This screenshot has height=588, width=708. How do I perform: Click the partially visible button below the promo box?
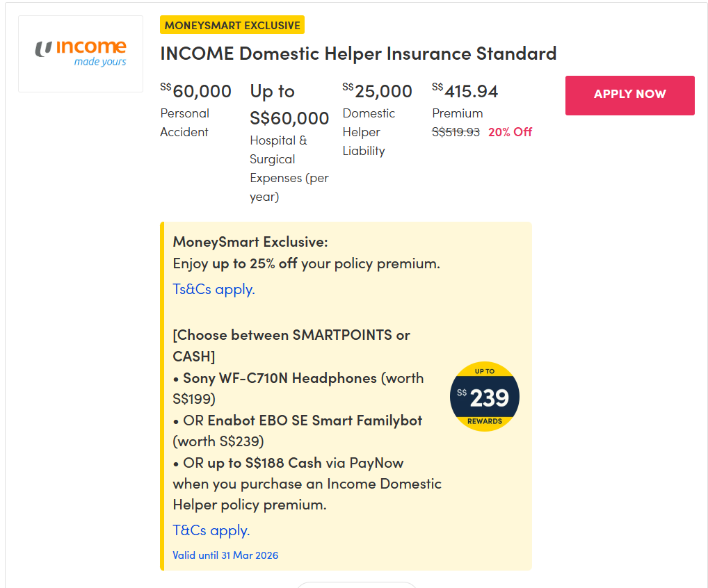coord(357,585)
